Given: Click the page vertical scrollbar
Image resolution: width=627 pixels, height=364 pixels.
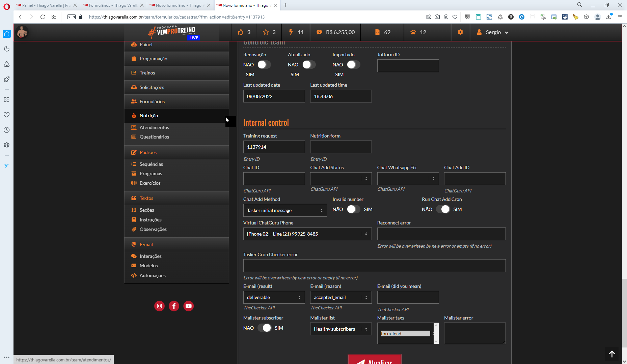Looking at the screenshot, I should (x=624, y=303).
